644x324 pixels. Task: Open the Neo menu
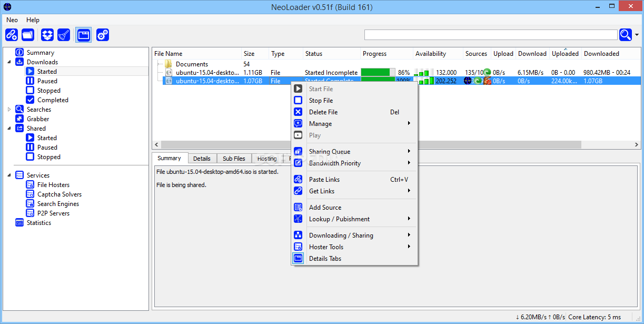click(12, 19)
